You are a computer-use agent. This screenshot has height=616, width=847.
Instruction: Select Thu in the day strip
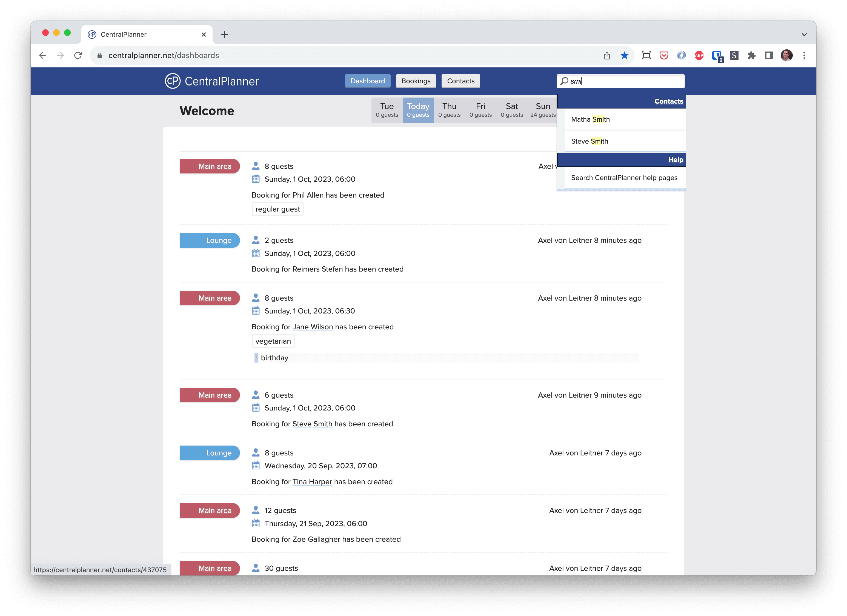coord(449,110)
